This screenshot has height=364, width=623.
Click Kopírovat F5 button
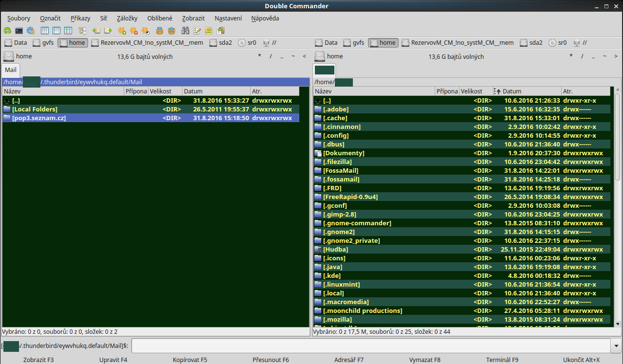[x=190, y=360]
